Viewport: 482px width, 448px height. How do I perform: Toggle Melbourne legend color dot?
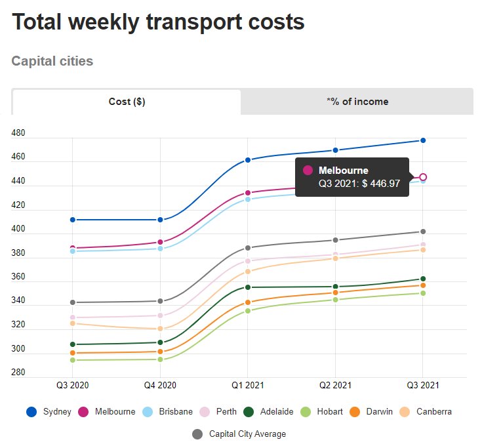click(83, 412)
